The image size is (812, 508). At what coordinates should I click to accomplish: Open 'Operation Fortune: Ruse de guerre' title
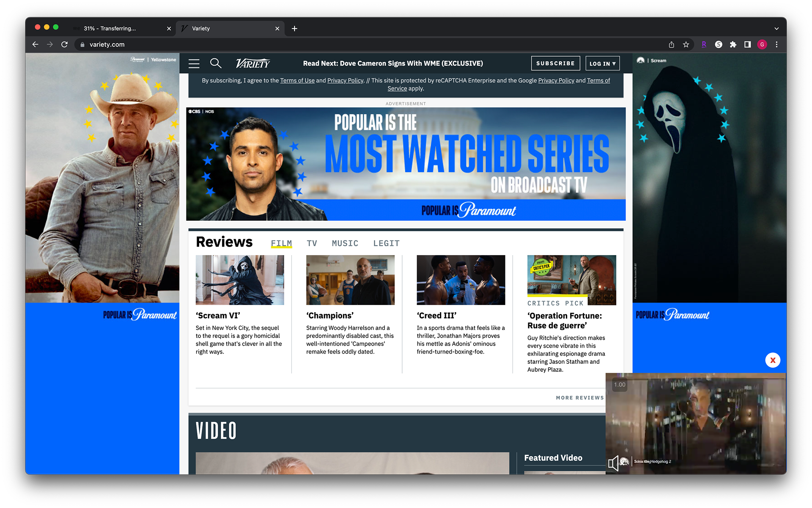(565, 321)
